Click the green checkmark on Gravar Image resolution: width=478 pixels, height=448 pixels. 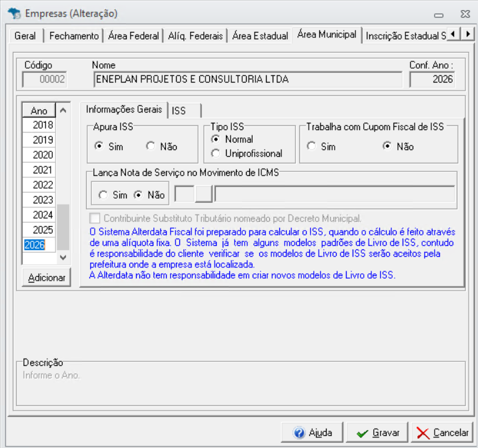tap(362, 433)
